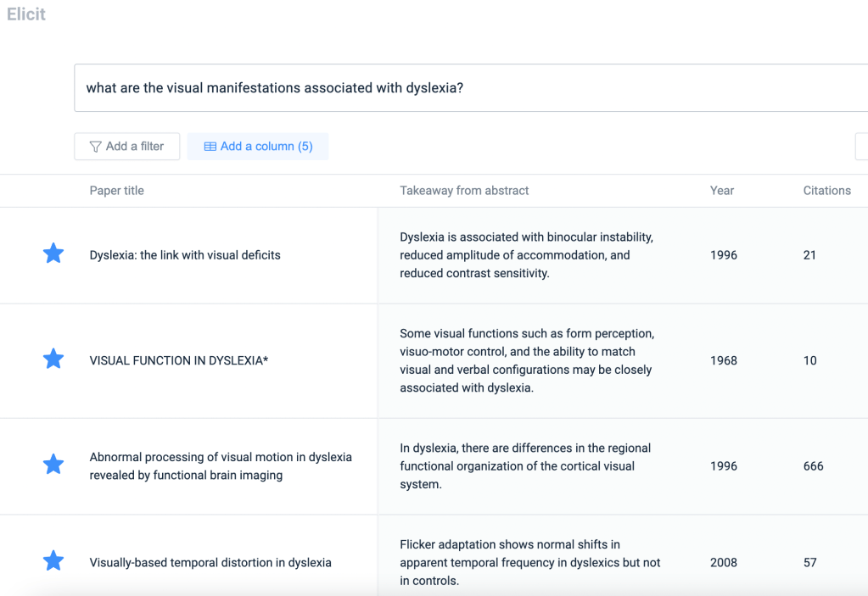Select the 'Takeaway from abstract' column header

tap(464, 191)
